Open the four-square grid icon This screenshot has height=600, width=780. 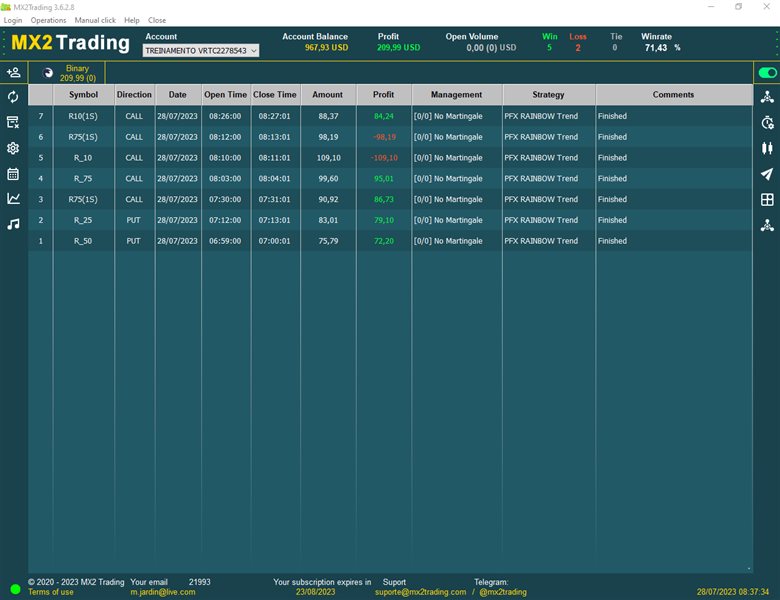pos(767,200)
